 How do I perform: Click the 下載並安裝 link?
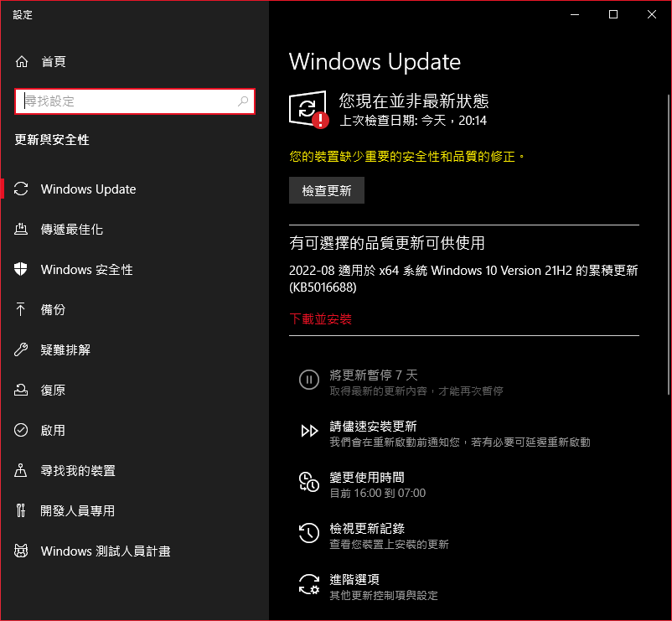coord(321,318)
